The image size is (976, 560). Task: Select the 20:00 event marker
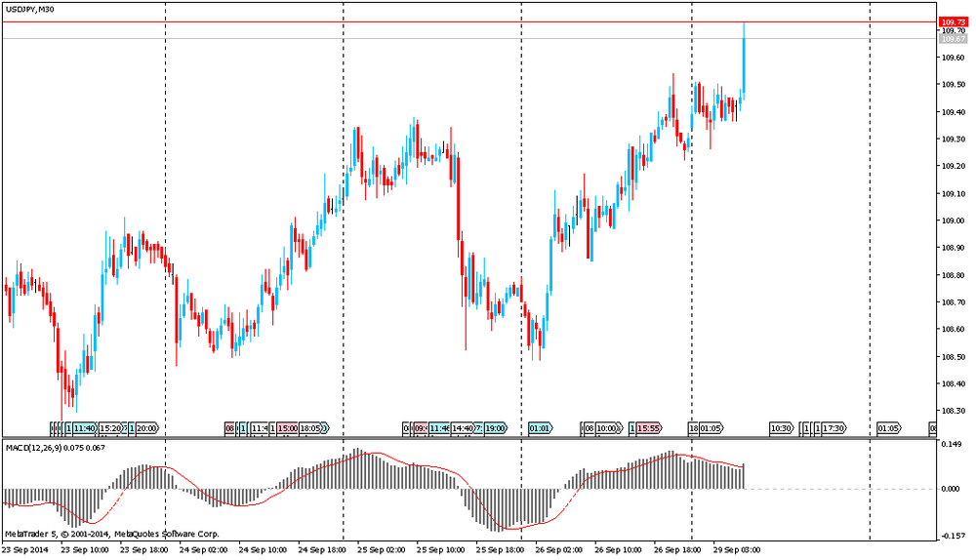point(147,428)
